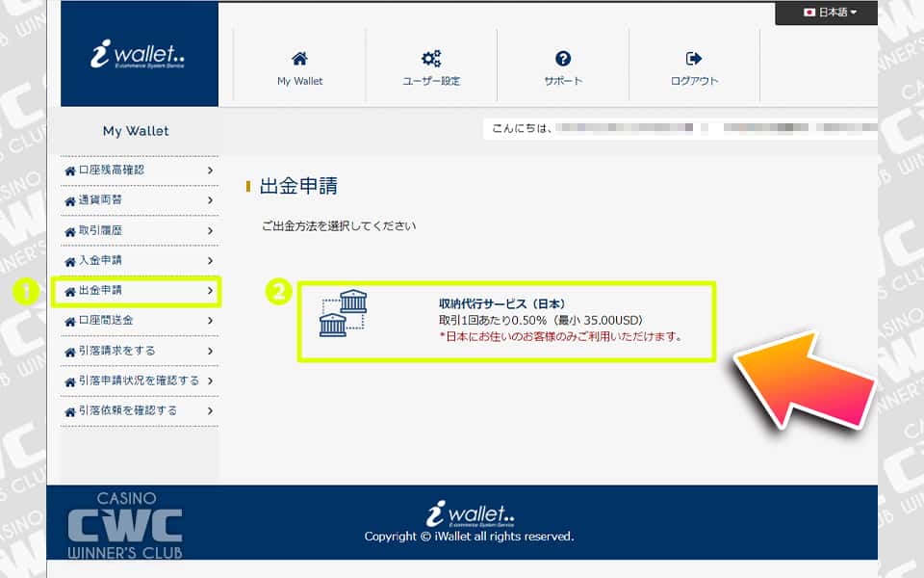Viewport: 924px width, 578px height.
Task: Select 口座残高確認 in the sidebar menu
Action: [x=112, y=170]
